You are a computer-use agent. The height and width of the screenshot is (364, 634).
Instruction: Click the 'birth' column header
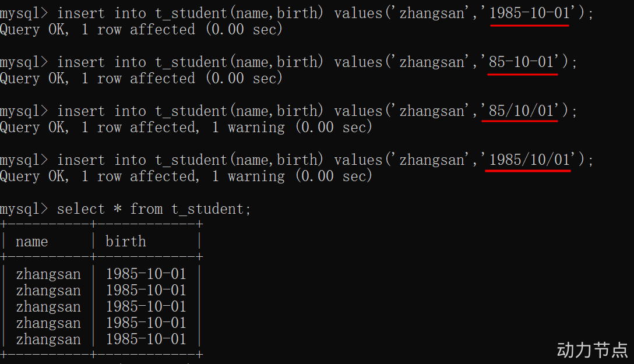[126, 242]
